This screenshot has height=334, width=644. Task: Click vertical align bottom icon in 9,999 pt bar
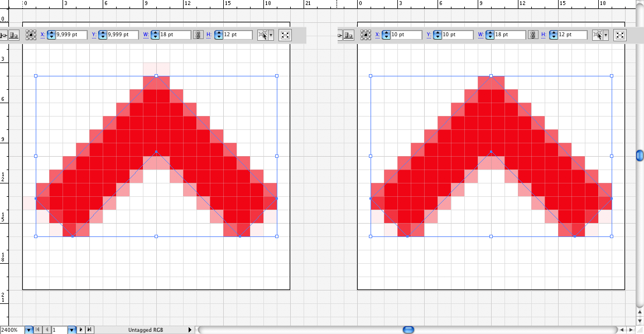(14, 35)
